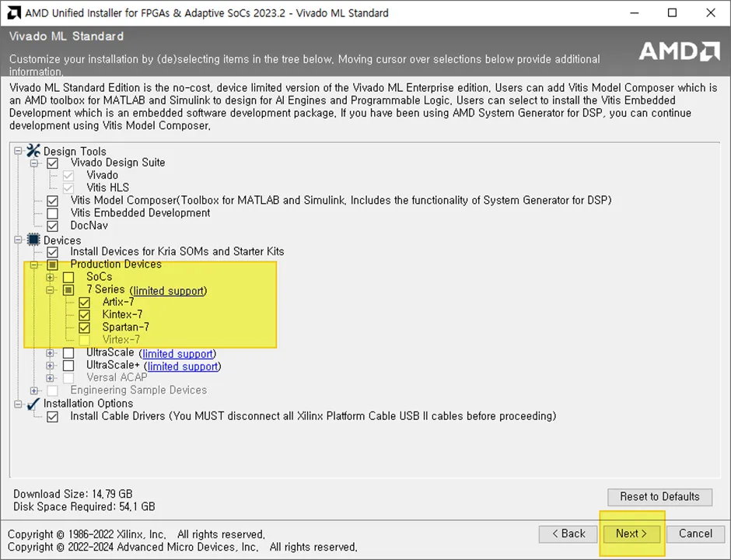
Task: Click the AMD logo in header
Action: [679, 51]
